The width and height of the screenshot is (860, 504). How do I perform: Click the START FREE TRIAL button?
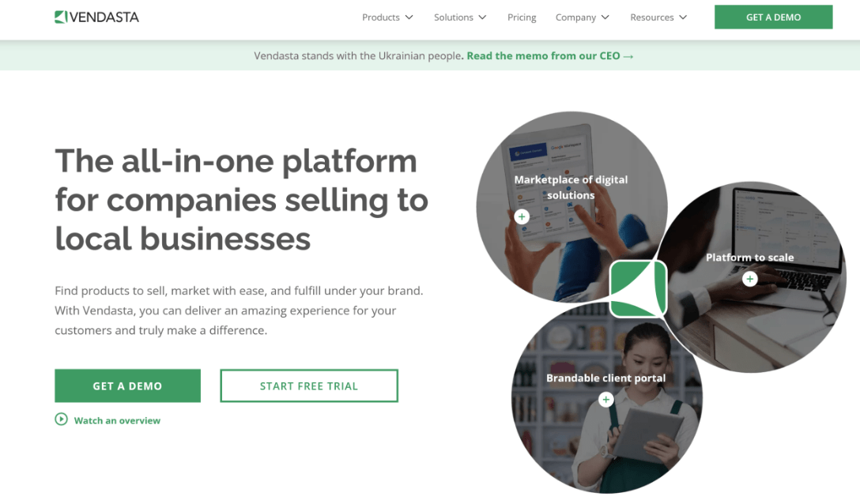coord(309,386)
